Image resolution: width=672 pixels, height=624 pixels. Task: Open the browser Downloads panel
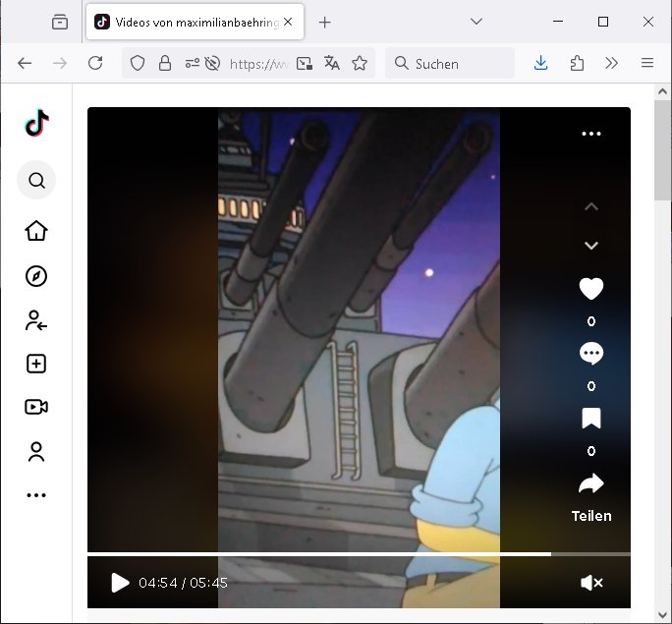click(541, 63)
